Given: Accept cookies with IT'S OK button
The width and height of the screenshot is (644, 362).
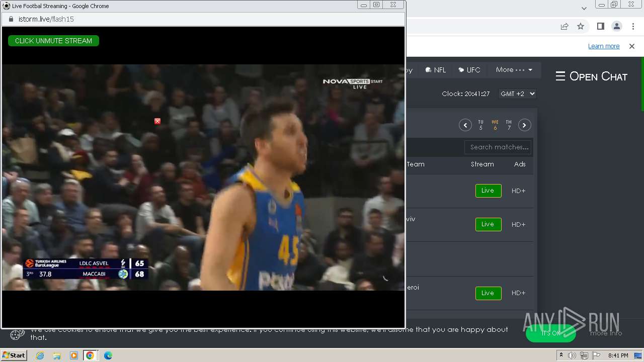Looking at the screenshot, I should click(x=551, y=333).
